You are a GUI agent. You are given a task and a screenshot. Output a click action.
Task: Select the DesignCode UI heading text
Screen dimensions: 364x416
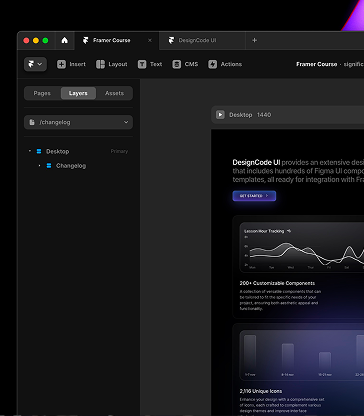[256, 162]
